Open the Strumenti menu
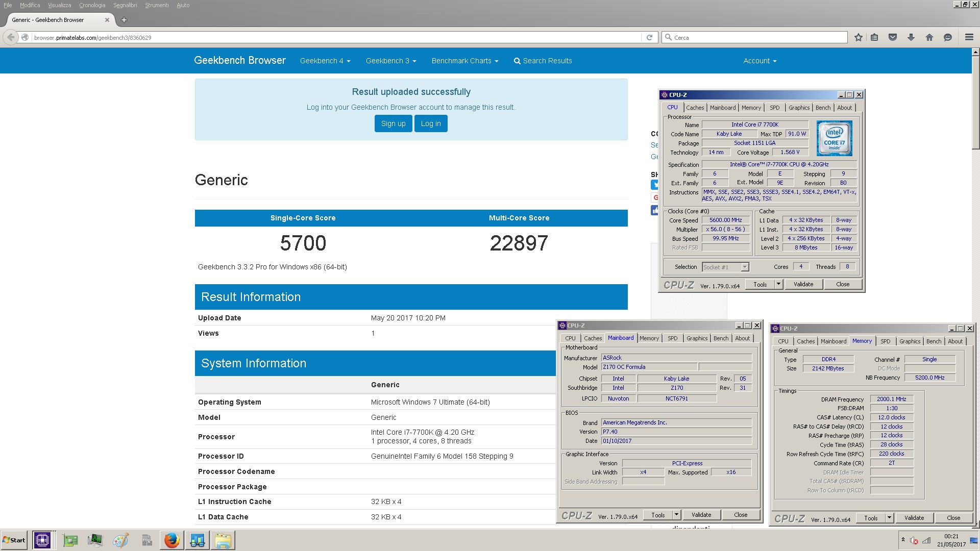 [x=157, y=5]
